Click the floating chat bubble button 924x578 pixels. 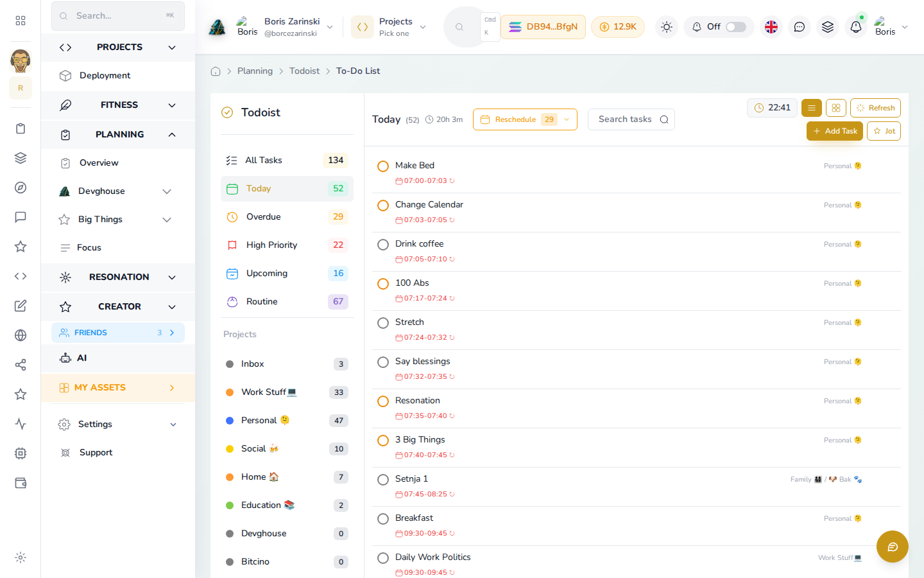(893, 547)
